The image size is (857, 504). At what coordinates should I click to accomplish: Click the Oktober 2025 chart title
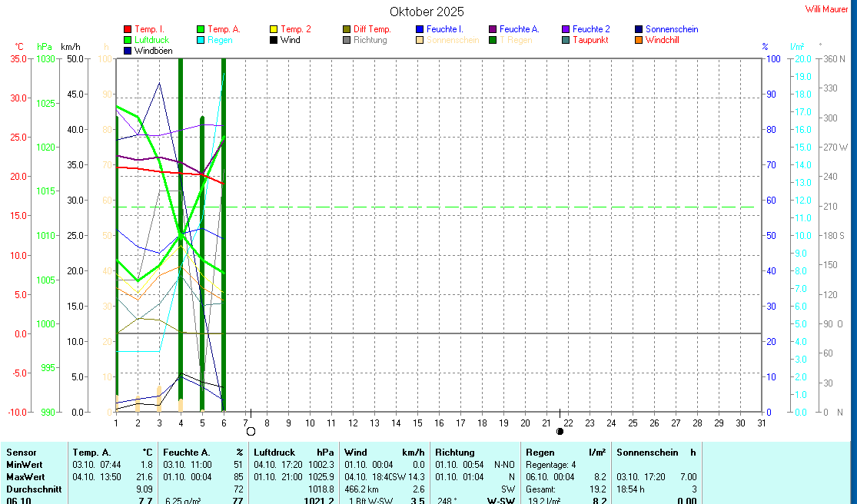pos(427,12)
